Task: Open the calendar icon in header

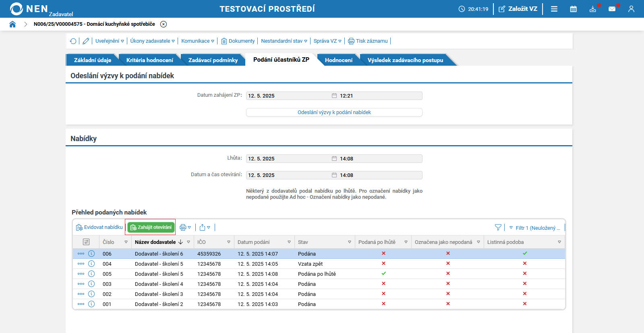Action: [573, 9]
